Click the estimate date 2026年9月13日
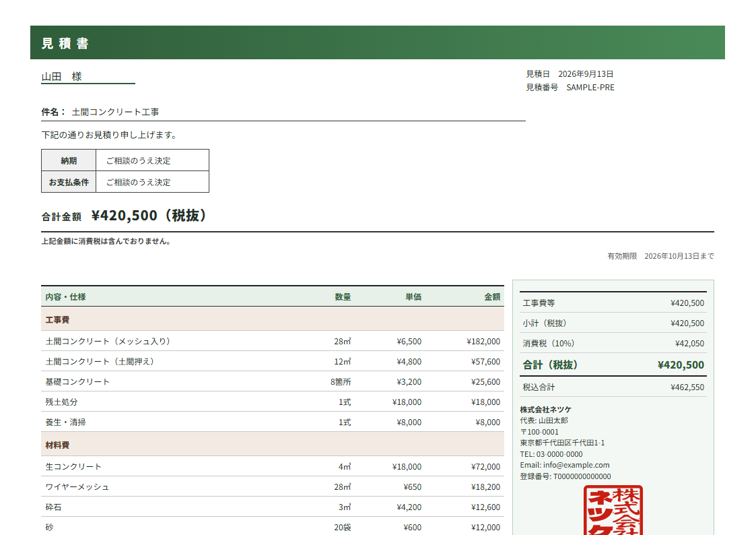 586,74
